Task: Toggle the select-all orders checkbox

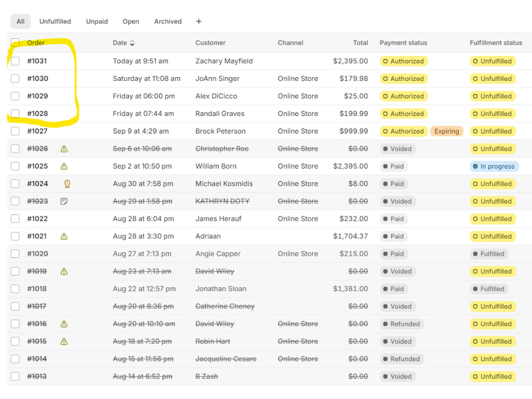Action: (15, 43)
